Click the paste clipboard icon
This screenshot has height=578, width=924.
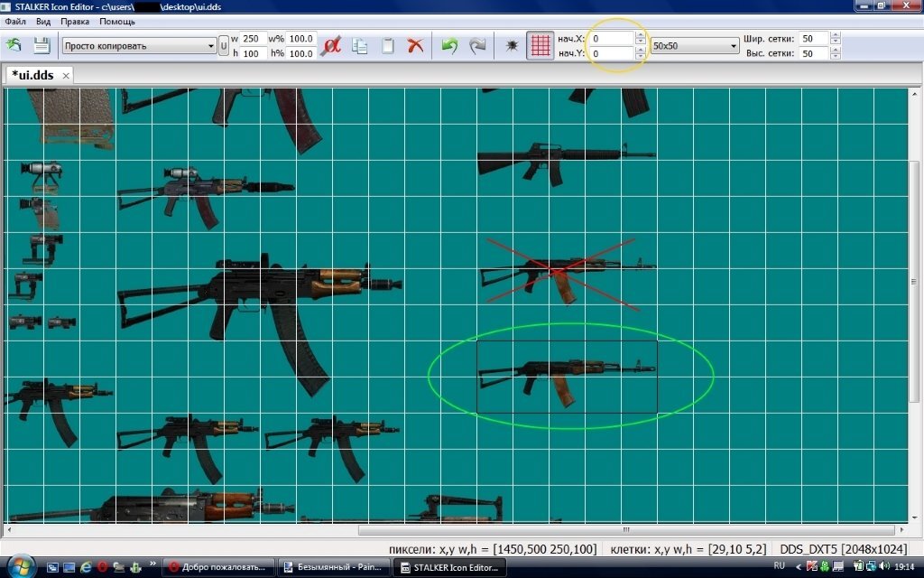[388, 45]
